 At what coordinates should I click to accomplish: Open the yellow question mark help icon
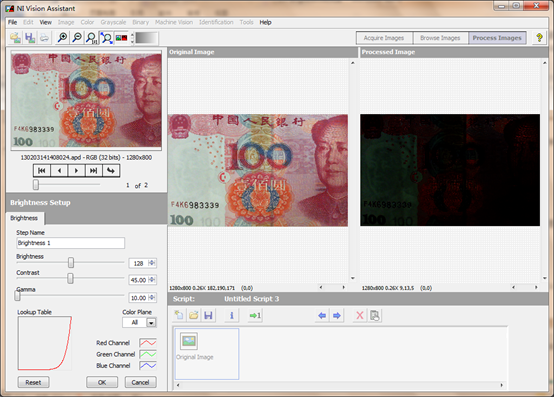pos(539,37)
